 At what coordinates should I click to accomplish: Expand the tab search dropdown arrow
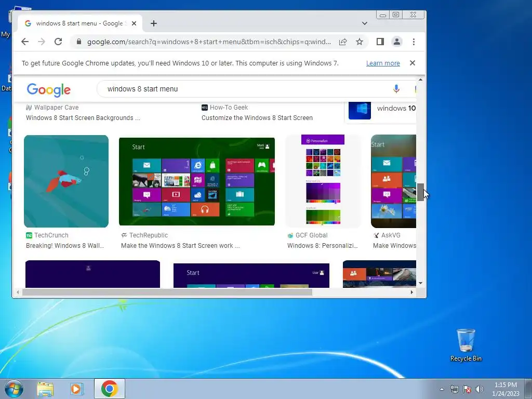coord(364,23)
